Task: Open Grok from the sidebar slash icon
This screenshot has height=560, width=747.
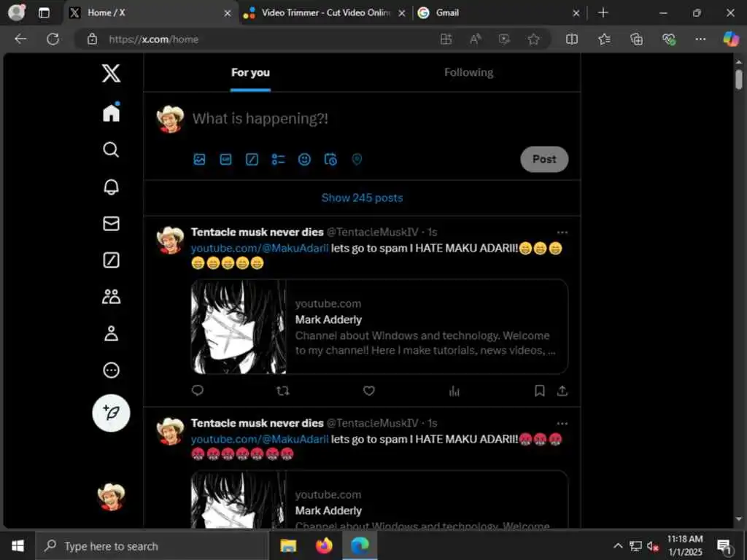Action: [111, 260]
